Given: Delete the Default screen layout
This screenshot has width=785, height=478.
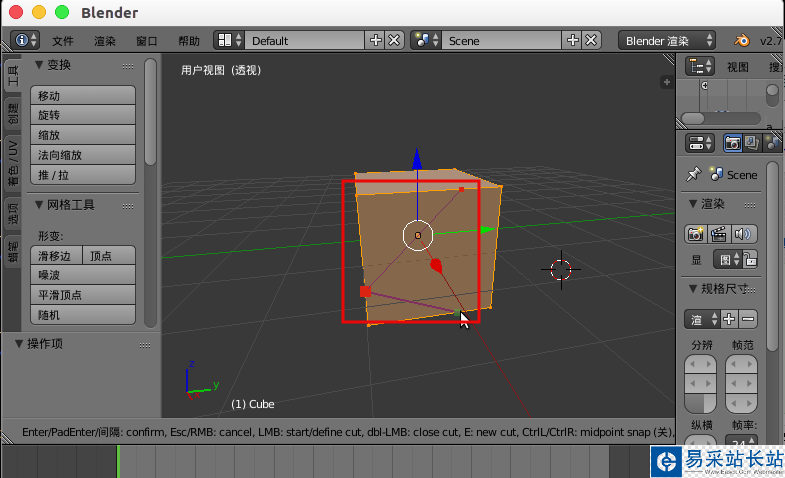Looking at the screenshot, I should click(394, 41).
